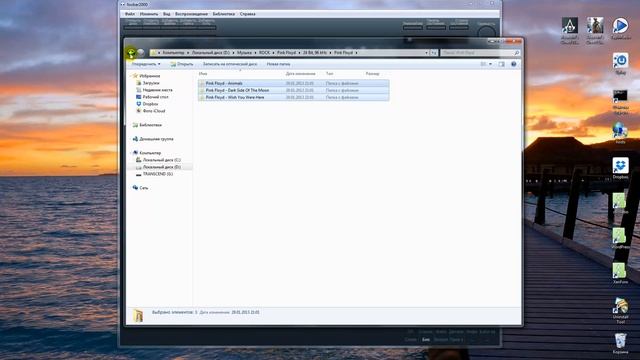Click the address bar refresh button
The width and height of the screenshot is (640, 360).
click(434, 53)
